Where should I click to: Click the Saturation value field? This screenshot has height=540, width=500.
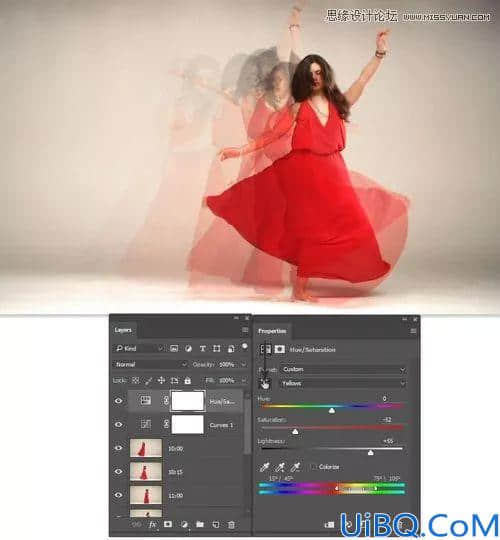coord(386,420)
